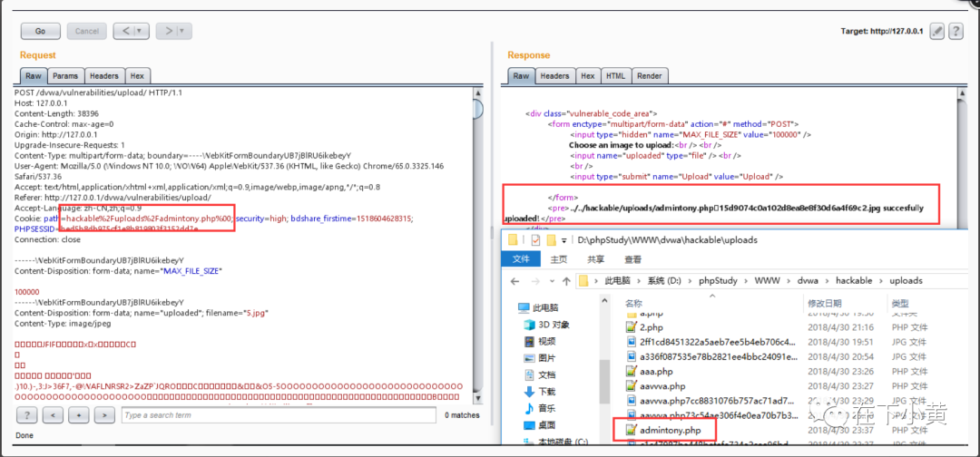Expand the dropdown after hackable breadcrumb

(x=880, y=282)
